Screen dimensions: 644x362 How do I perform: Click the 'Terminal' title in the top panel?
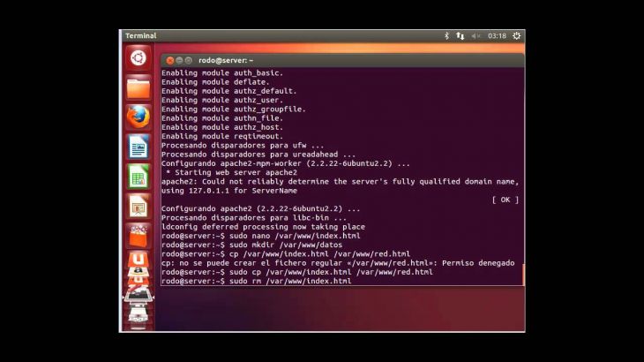click(x=140, y=36)
